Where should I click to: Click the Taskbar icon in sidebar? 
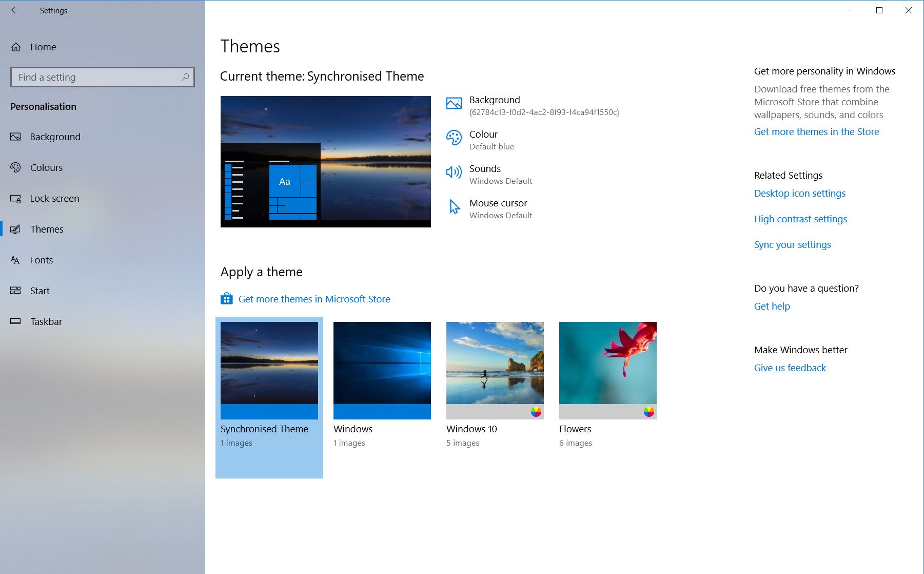pyautogui.click(x=15, y=321)
